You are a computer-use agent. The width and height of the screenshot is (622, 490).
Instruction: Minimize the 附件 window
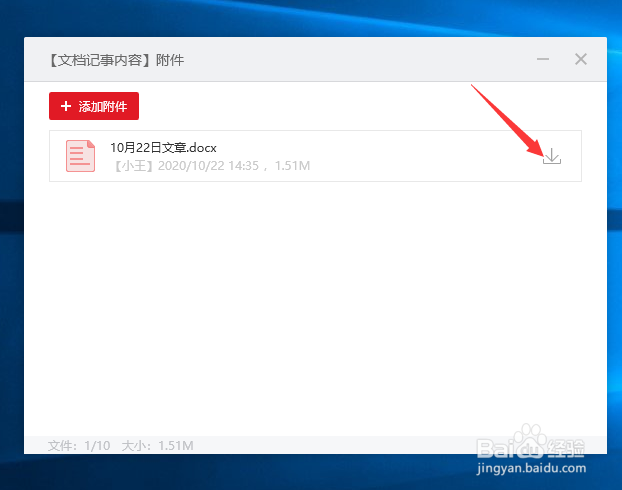coord(543,60)
